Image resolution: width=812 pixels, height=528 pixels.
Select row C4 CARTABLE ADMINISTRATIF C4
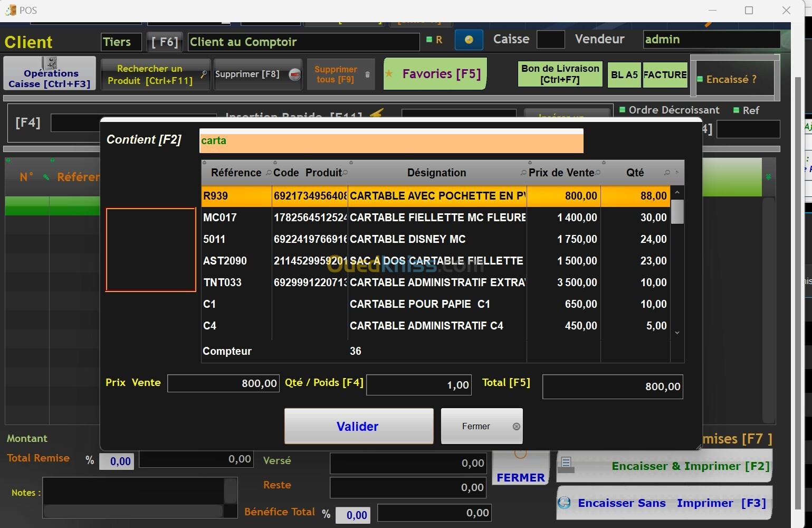(436, 326)
